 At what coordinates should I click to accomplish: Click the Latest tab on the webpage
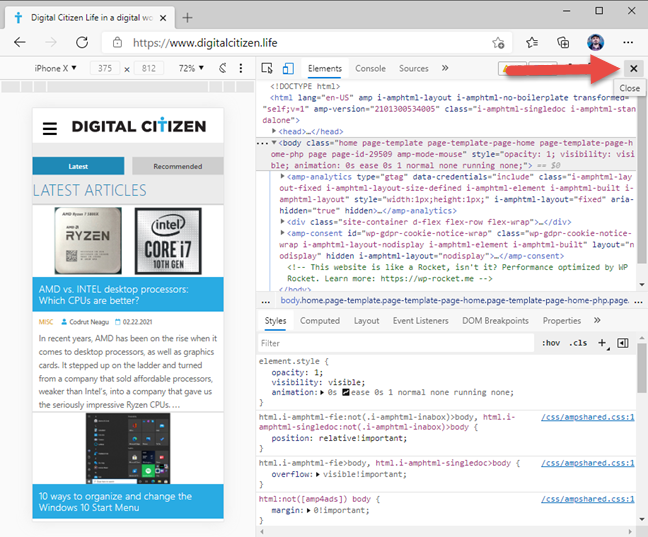[78, 166]
